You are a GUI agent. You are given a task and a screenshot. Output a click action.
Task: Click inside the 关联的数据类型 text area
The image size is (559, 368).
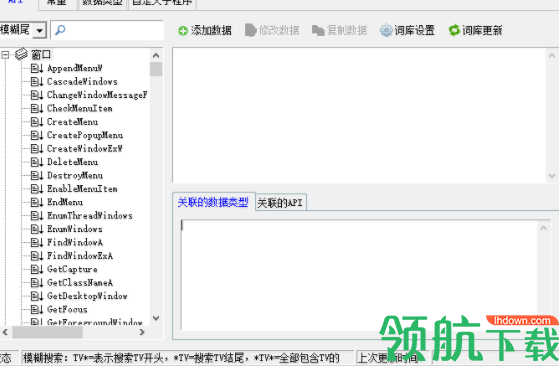click(x=359, y=275)
